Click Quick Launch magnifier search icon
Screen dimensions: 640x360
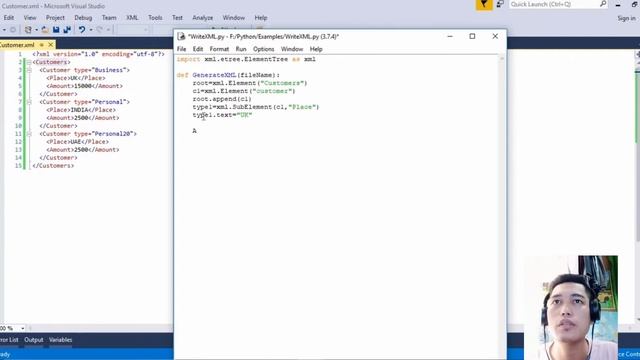point(603,4)
